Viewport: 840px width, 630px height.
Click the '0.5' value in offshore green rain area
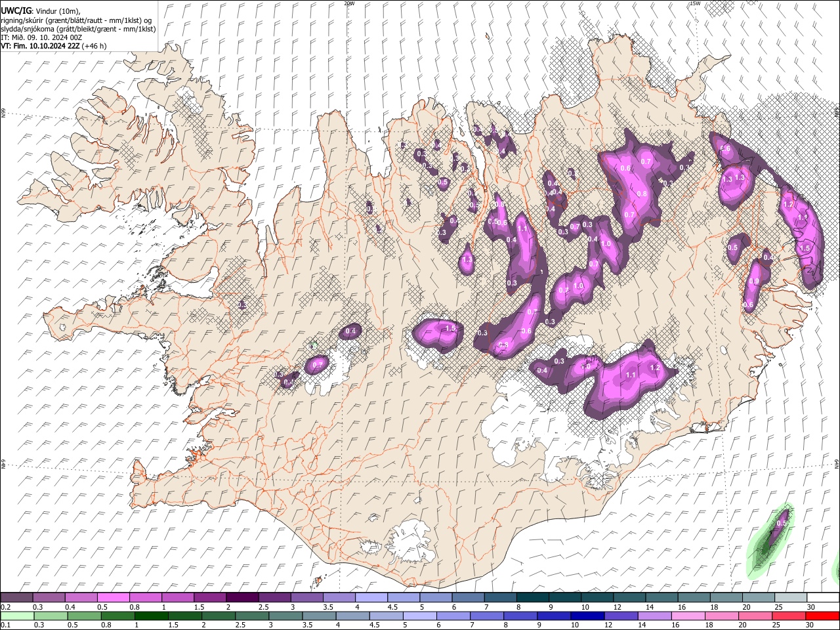tap(781, 524)
